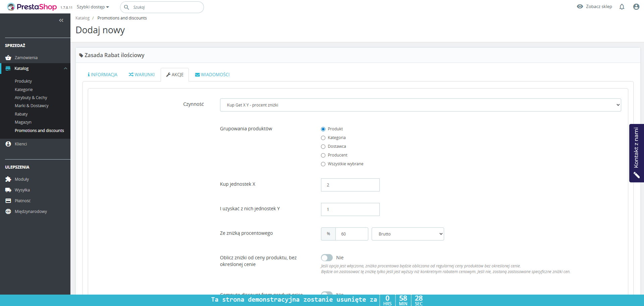Open notifications bell icon
The image size is (644, 306).
[x=622, y=7]
